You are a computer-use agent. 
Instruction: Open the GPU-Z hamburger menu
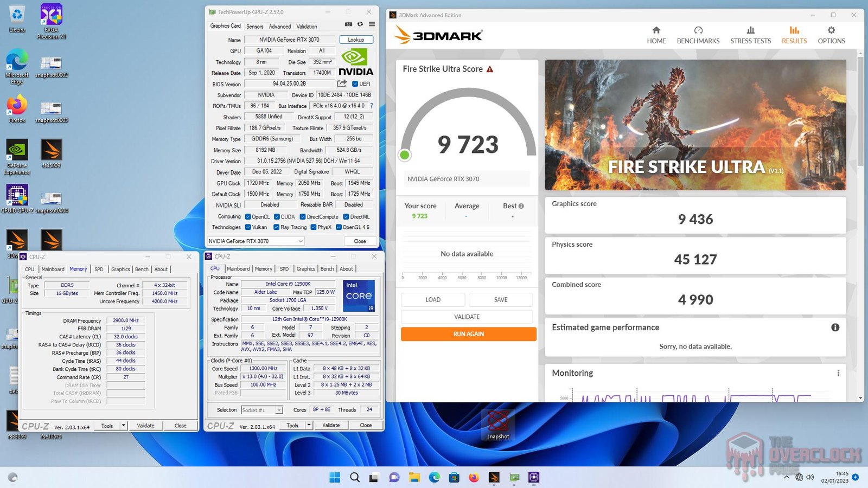(x=371, y=24)
